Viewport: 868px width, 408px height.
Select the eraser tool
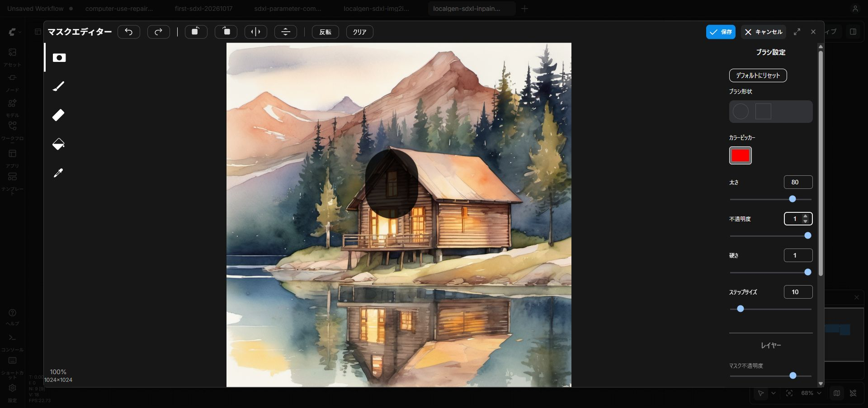coord(58,115)
